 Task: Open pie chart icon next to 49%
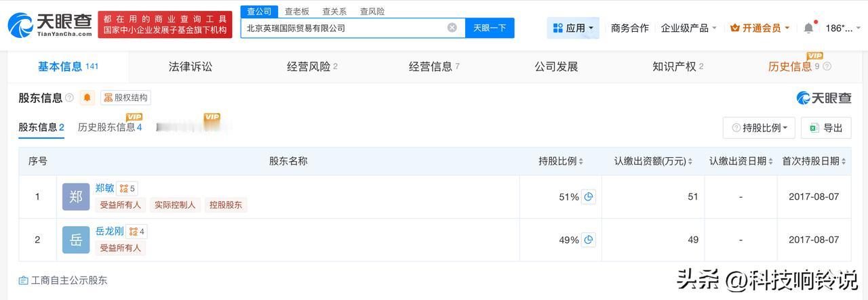[589, 240]
